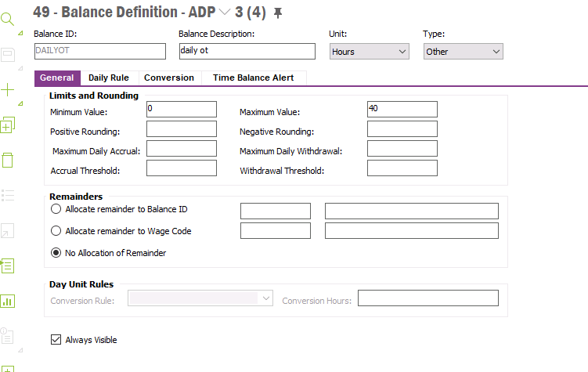Select Allocate remainder to Wage Code

[x=56, y=230]
